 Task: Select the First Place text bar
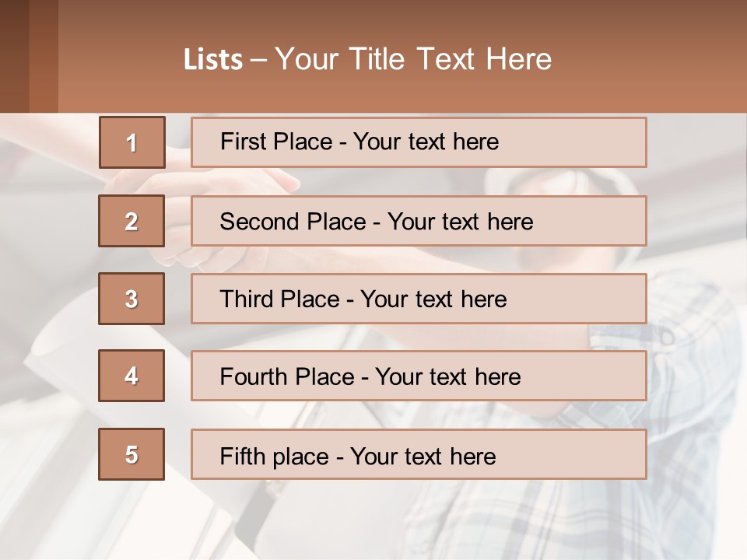419,142
